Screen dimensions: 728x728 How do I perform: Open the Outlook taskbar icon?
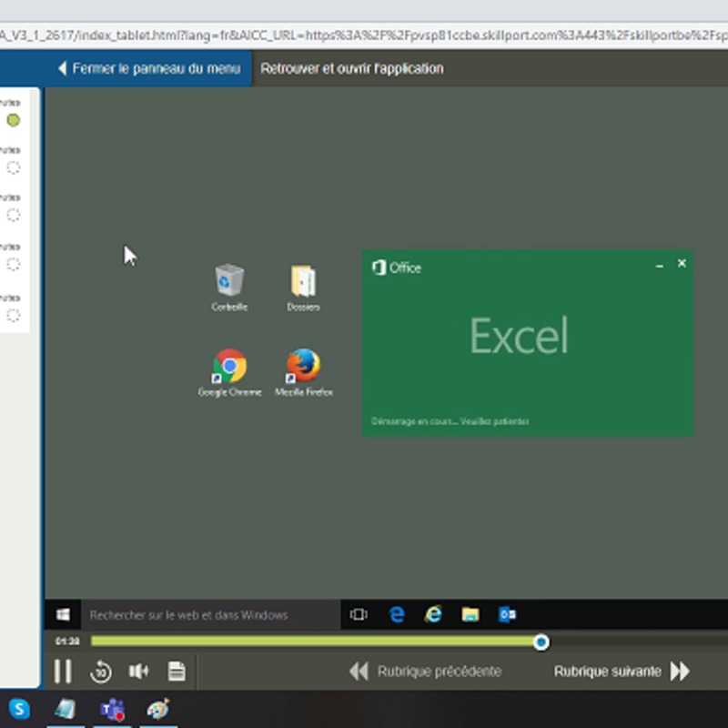[x=507, y=615]
